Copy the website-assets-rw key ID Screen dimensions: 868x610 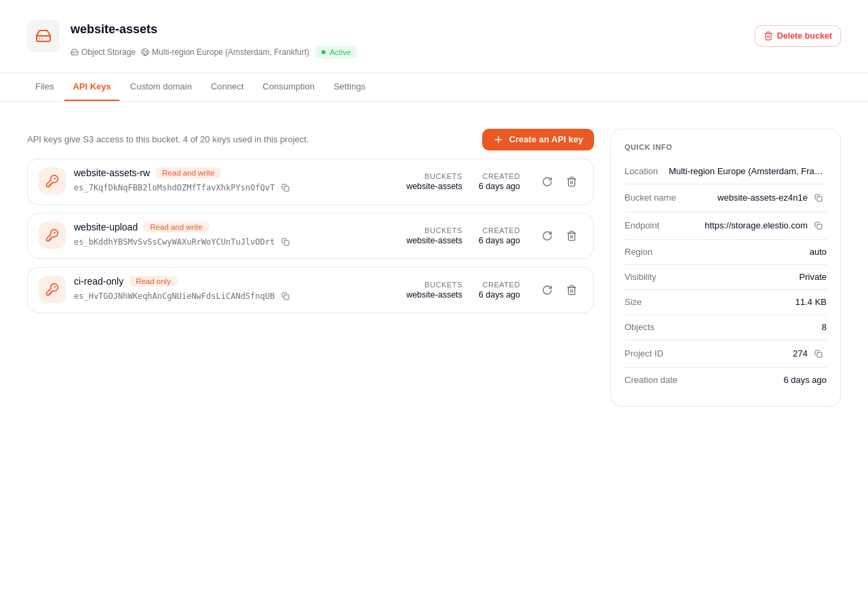(285, 188)
